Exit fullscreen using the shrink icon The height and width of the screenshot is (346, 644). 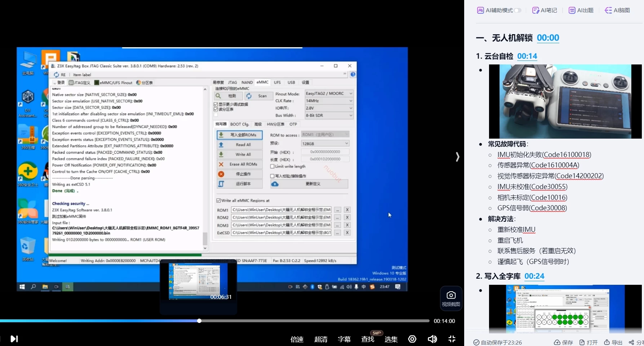[x=452, y=339]
